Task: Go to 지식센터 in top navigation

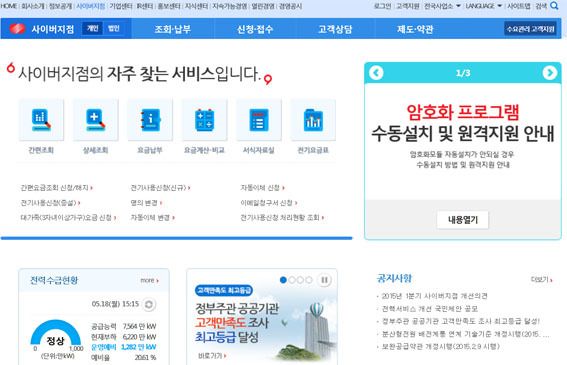Action: (196, 6)
